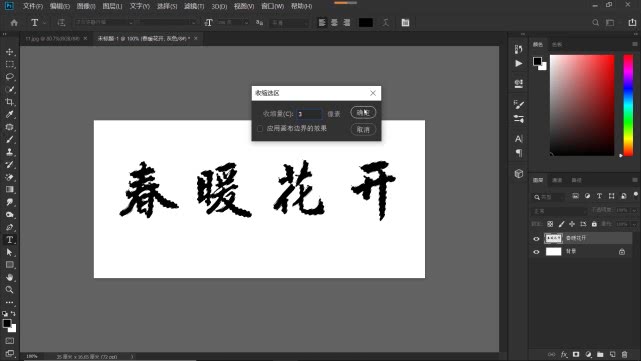Toggle left text alignment
Image resolution: width=641 pixels, height=361 pixels.
point(322,22)
